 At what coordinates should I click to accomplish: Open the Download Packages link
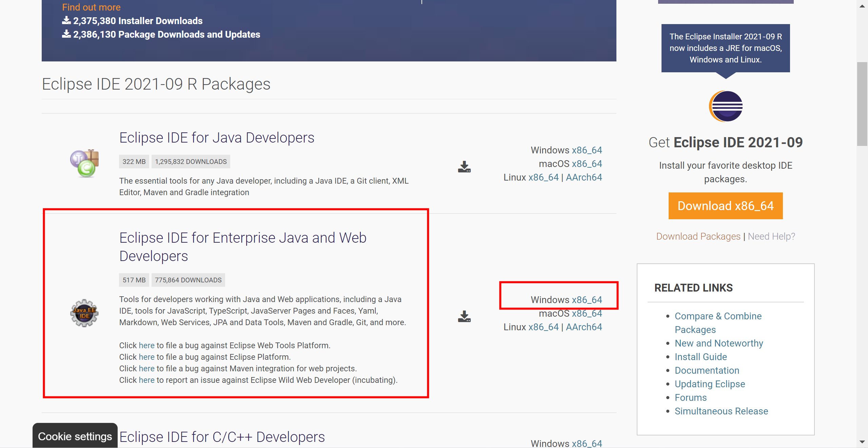pyautogui.click(x=698, y=236)
